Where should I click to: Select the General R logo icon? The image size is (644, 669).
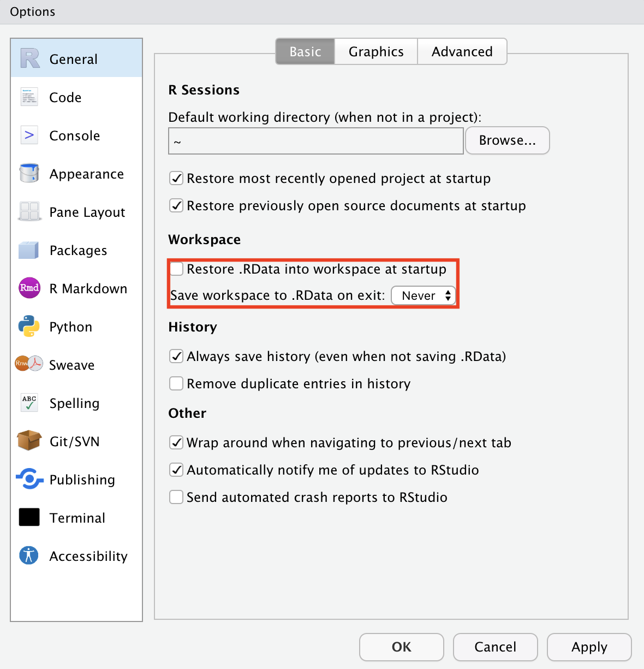(x=30, y=58)
